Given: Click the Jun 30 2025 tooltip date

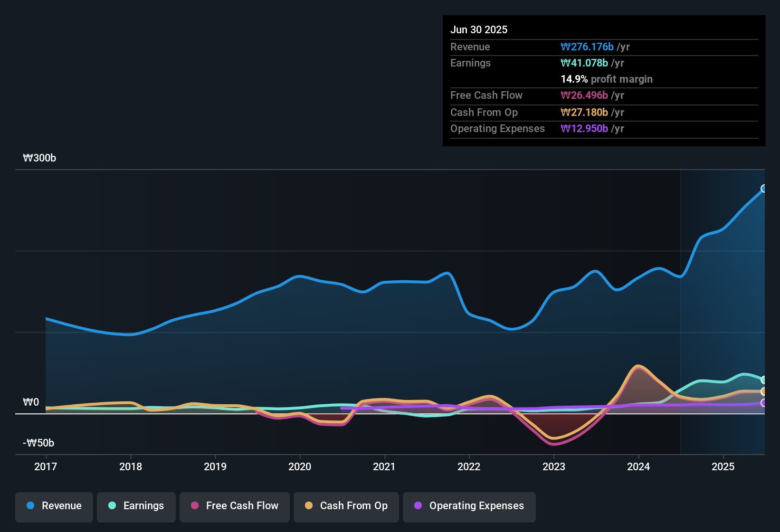Looking at the screenshot, I should click(479, 30).
